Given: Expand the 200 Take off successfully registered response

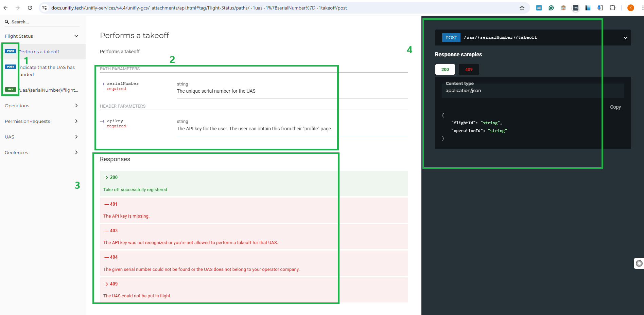Looking at the screenshot, I should [114, 177].
